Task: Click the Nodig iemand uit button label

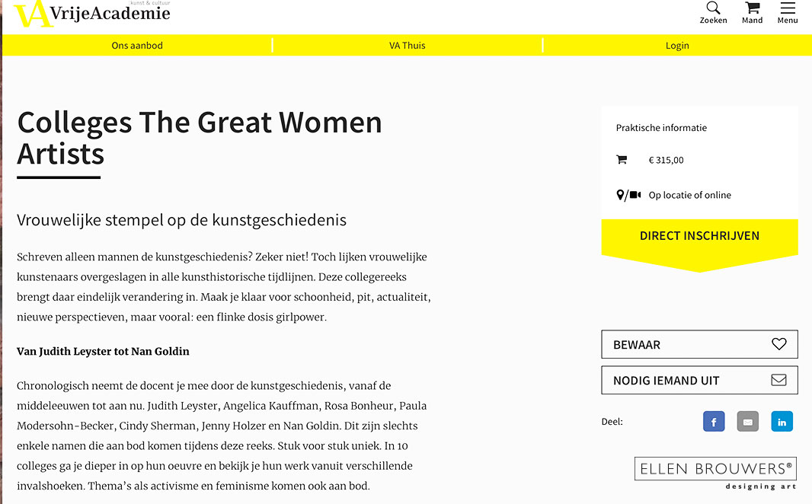Action: pos(666,381)
